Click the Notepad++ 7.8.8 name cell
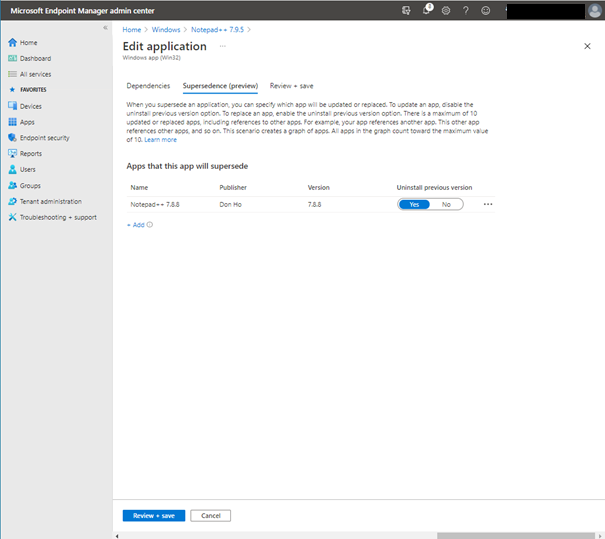Viewport: 605px width, 539px height. (x=155, y=204)
